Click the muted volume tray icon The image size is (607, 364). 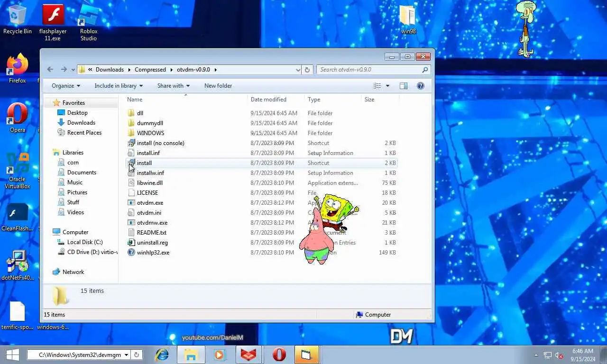click(x=559, y=355)
